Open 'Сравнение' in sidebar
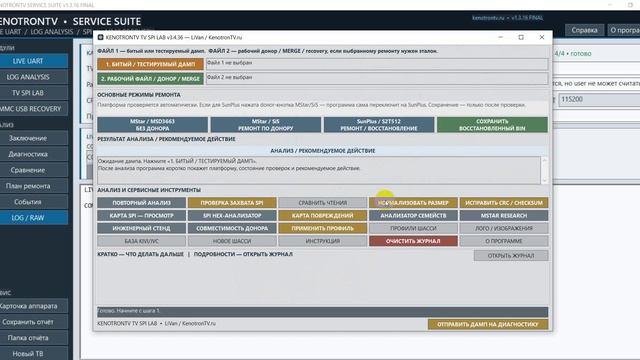 click(x=33, y=170)
